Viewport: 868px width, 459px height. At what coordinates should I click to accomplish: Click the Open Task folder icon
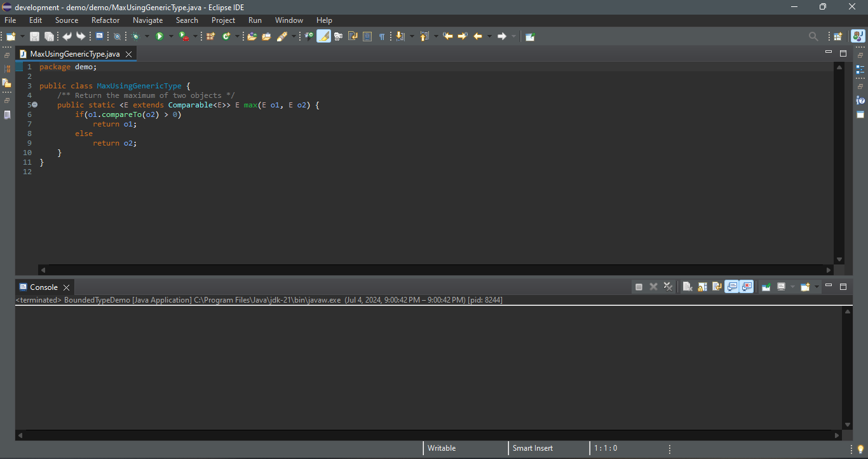266,36
